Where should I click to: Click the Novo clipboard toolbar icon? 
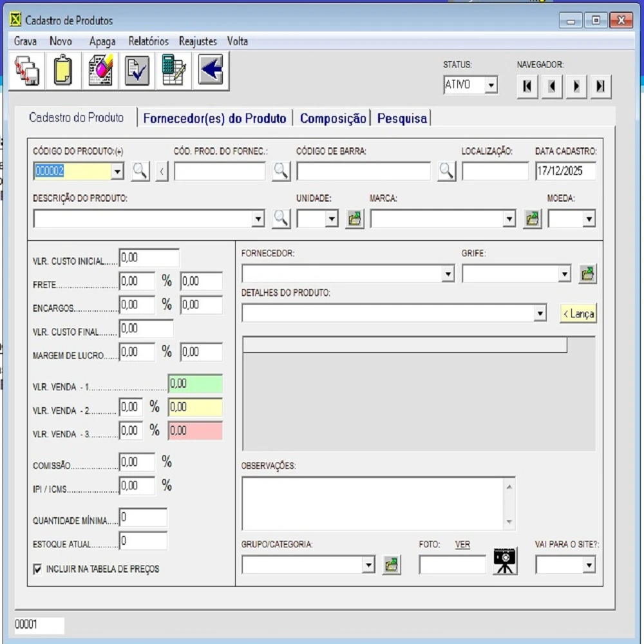pos(63,70)
